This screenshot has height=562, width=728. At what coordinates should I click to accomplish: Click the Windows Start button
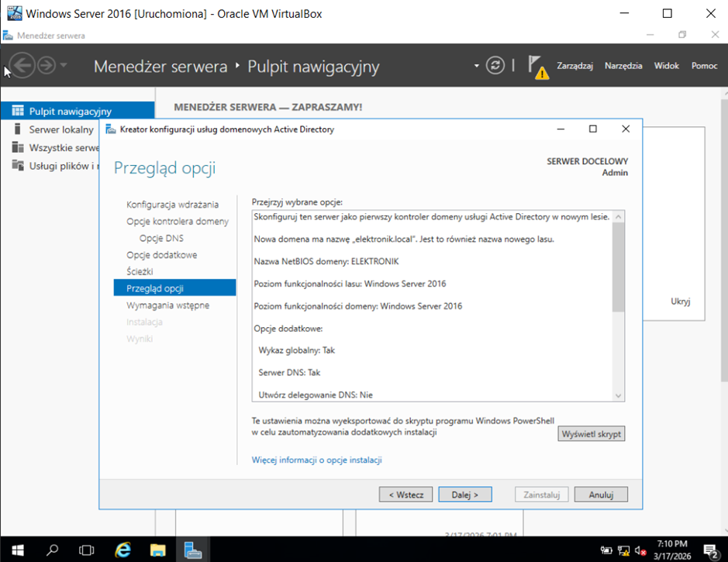[16, 550]
